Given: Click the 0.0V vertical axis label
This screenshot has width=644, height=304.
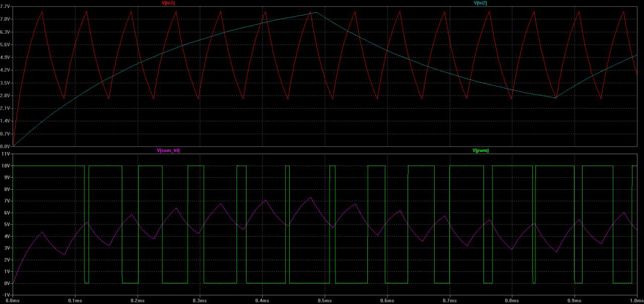Looking at the screenshot, I should pyautogui.click(x=6, y=146).
